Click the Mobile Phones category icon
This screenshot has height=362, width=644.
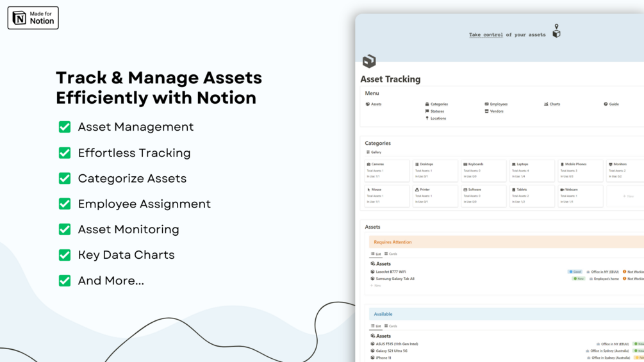click(x=562, y=164)
